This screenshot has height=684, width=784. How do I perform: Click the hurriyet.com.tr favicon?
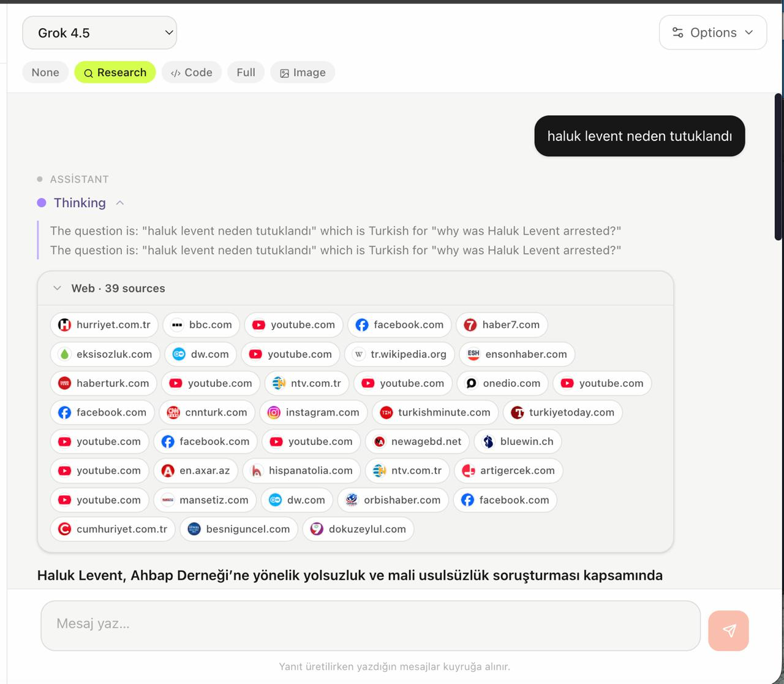pyautogui.click(x=64, y=325)
